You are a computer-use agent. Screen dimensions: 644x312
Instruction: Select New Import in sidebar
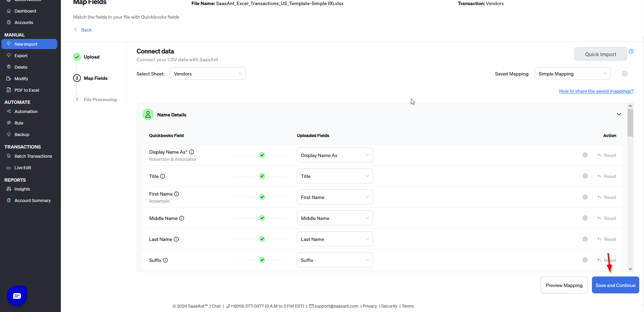pyautogui.click(x=29, y=44)
